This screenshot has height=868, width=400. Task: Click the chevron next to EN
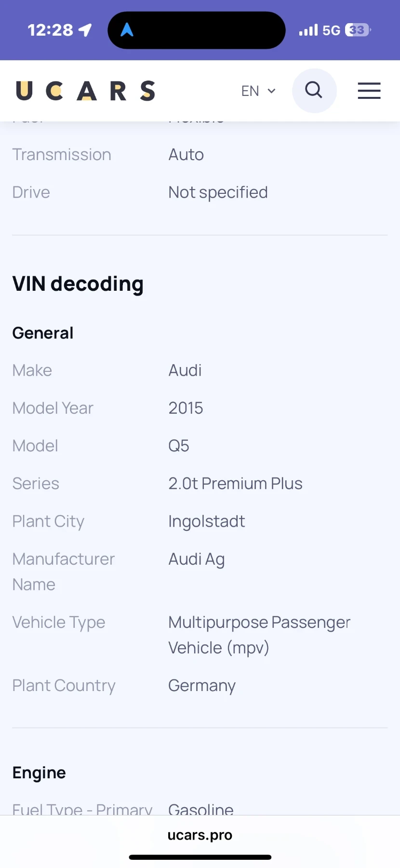[x=271, y=91]
